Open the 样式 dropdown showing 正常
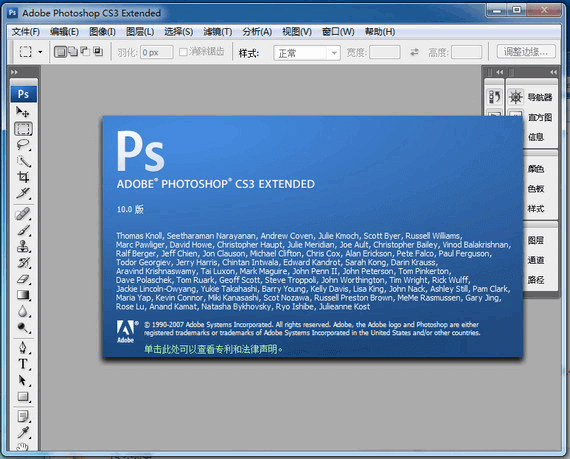The width and height of the screenshot is (570, 459). click(307, 53)
